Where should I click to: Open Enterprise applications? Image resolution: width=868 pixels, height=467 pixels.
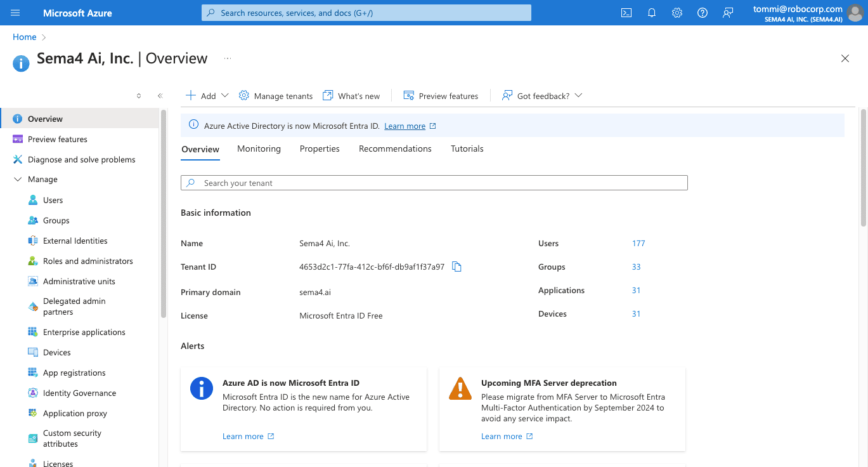tap(83, 332)
